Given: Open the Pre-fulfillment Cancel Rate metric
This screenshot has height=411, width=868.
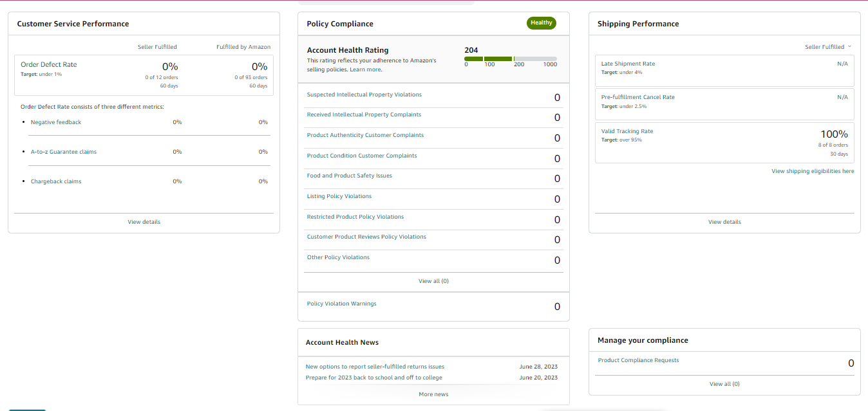Looking at the screenshot, I should point(638,97).
